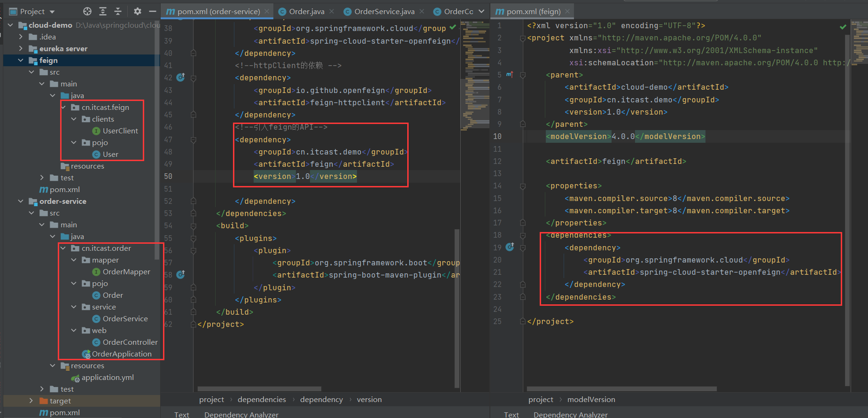868x418 pixels.
Task: Collapse the feign module node
Action: [x=21, y=60]
